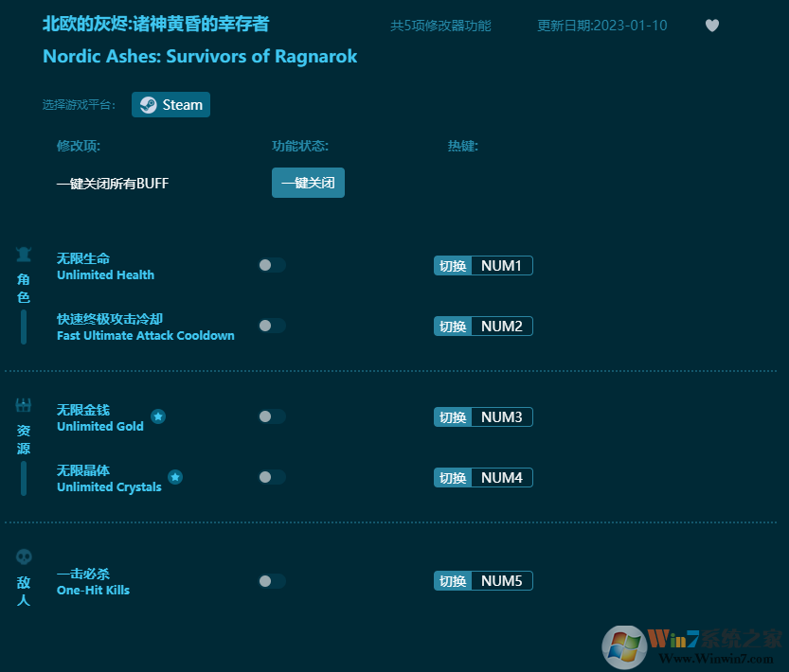
Task: Turn on the Unlimited Gold toggle
Action: click(x=272, y=416)
